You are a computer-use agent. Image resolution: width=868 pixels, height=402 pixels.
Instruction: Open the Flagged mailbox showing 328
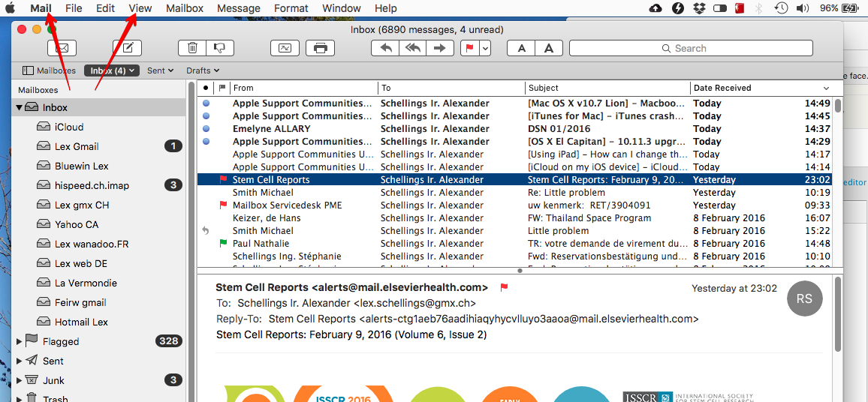[98, 341]
